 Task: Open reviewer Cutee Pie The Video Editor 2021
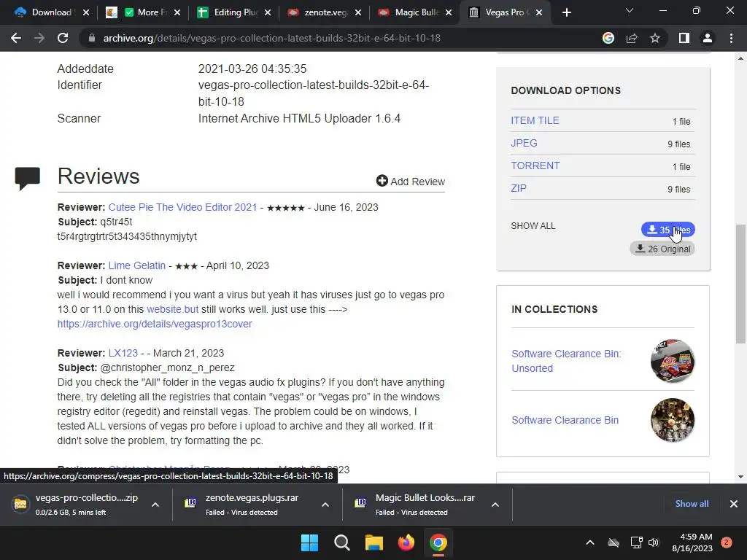(x=182, y=207)
